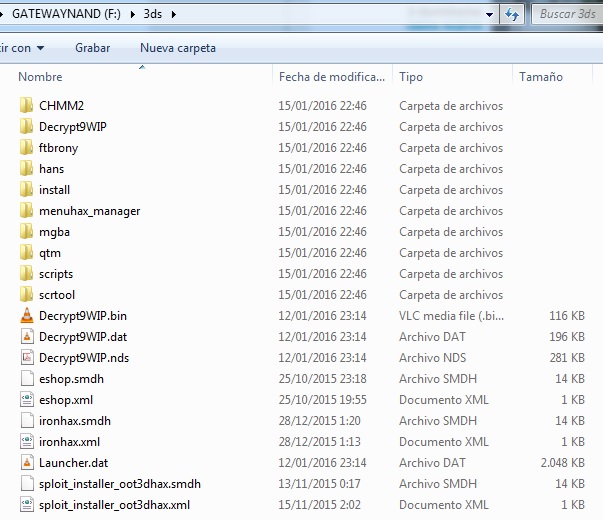Sort by the Tipo column header
603x520 pixels.
tap(411, 77)
